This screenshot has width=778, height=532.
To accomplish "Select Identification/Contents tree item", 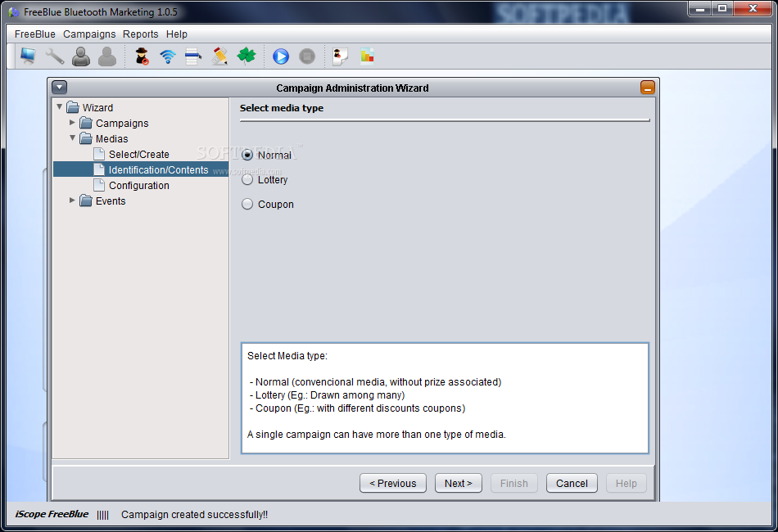I will pyautogui.click(x=158, y=169).
